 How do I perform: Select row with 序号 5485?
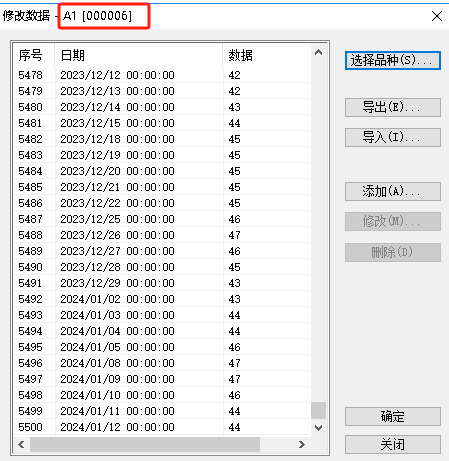tap(162, 187)
